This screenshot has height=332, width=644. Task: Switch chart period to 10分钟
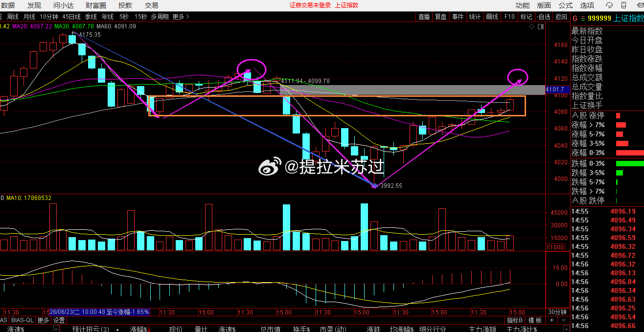pyautogui.click(x=49, y=17)
